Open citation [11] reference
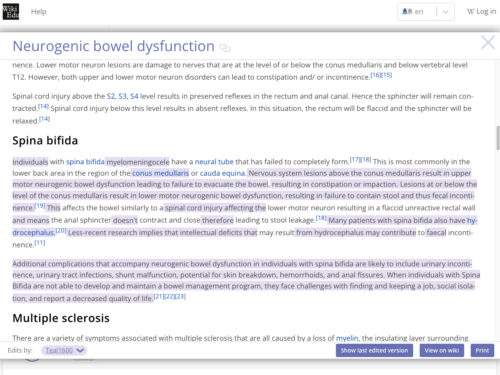 pos(40,243)
